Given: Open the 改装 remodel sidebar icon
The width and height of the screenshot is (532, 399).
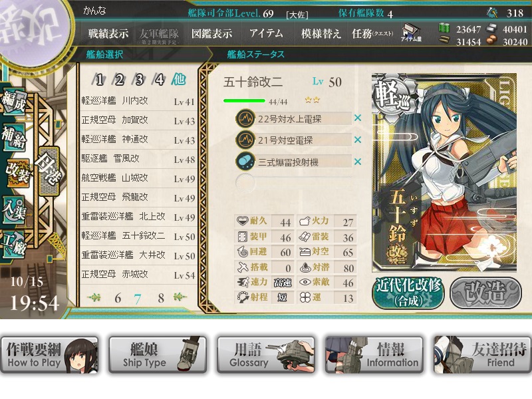Looking at the screenshot, I should point(17,173).
